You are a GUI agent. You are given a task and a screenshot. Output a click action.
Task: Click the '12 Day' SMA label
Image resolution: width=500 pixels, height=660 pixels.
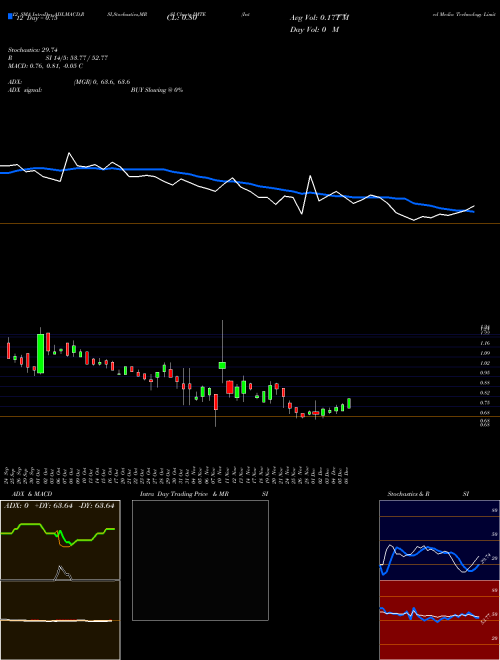36,18
